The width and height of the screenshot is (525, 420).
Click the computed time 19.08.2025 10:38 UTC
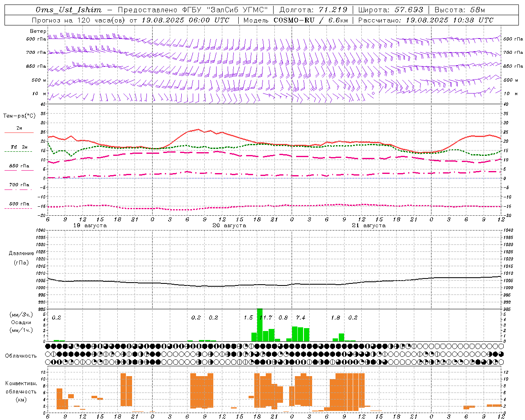450,20
